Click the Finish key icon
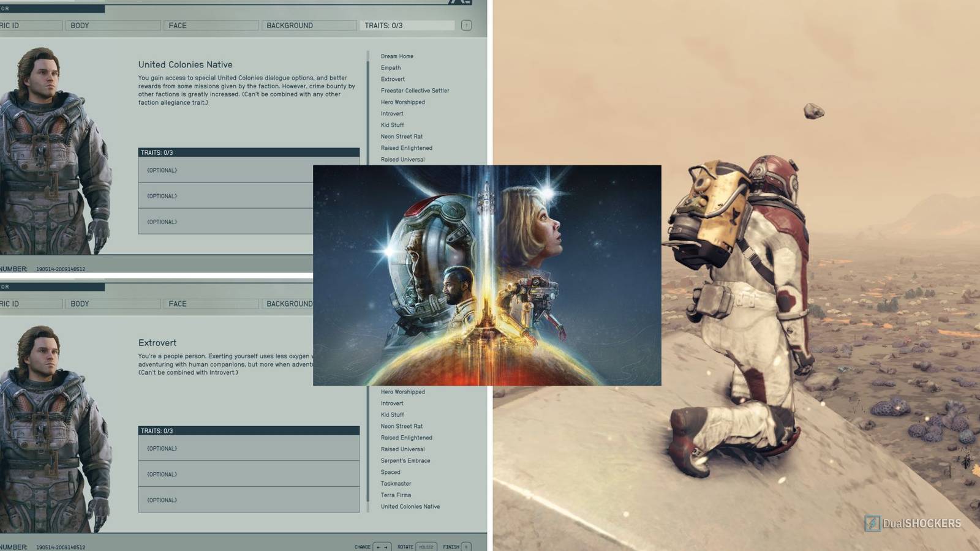Image resolution: width=980 pixels, height=551 pixels. tap(466, 547)
